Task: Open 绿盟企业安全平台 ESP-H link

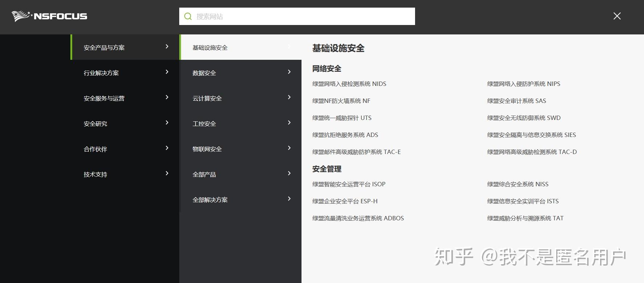Action: [345, 201]
